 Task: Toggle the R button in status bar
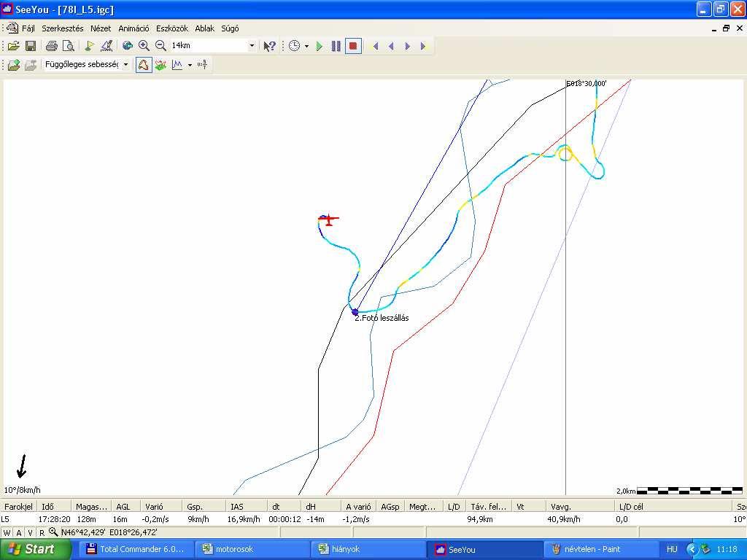pos(42,533)
